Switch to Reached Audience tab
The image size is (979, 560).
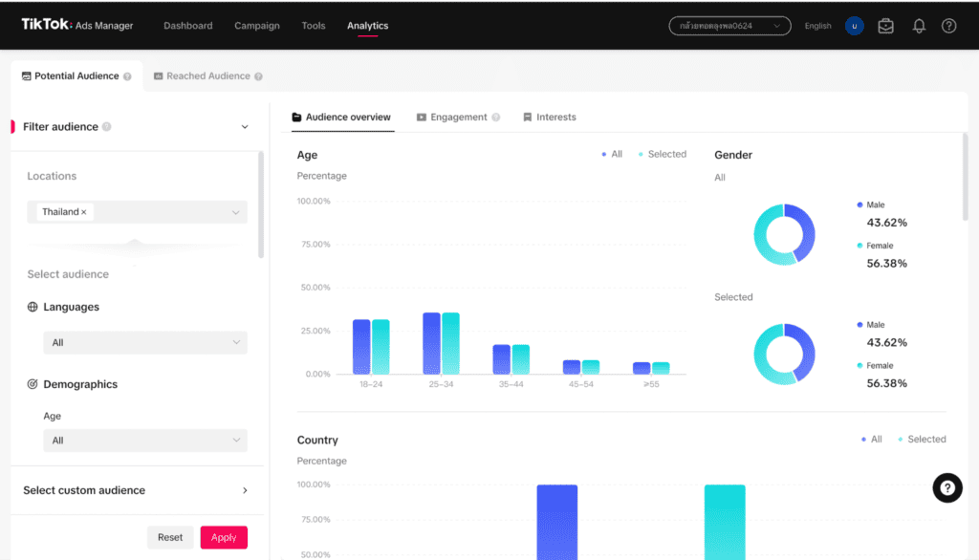207,75
